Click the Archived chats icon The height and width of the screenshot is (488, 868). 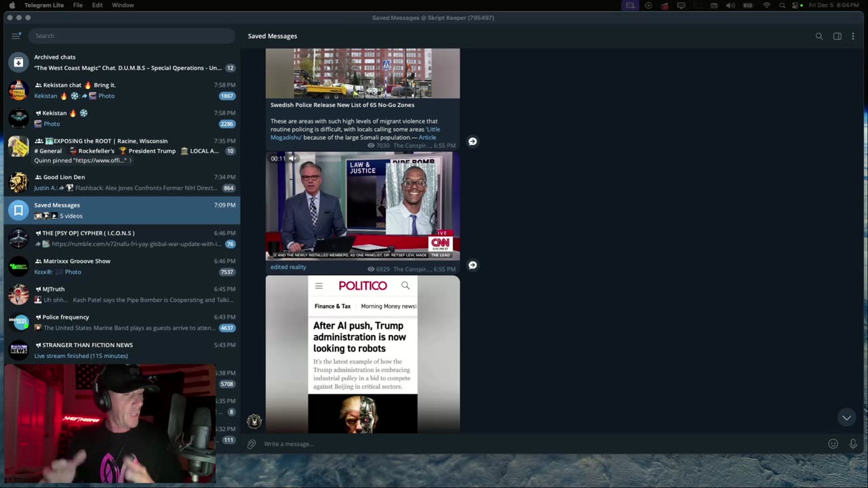[18, 62]
